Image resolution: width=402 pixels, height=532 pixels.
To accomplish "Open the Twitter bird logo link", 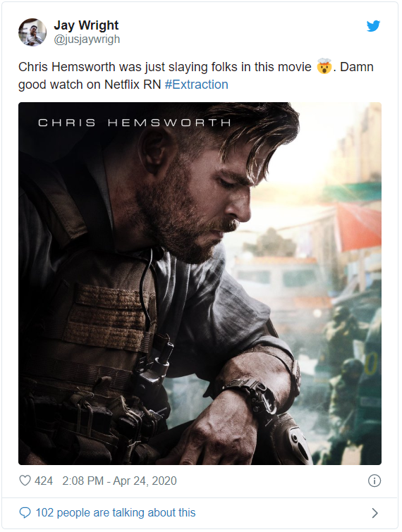I will (x=373, y=26).
